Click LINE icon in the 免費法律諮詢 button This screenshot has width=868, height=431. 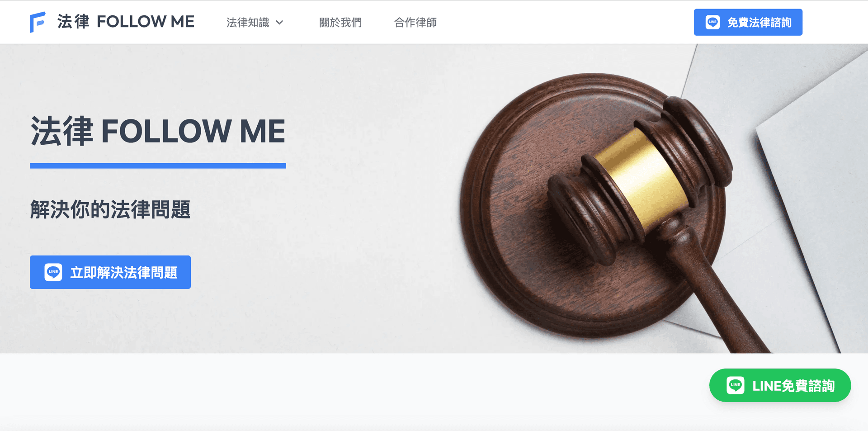point(713,22)
